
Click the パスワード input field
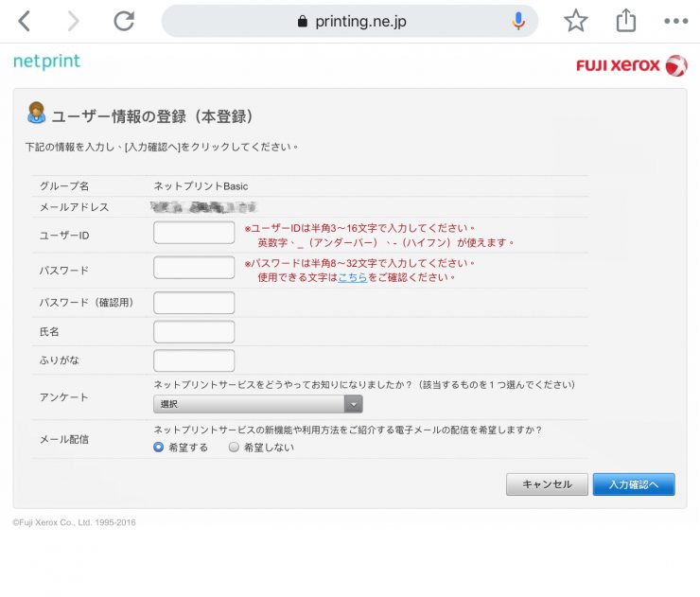pos(194,268)
